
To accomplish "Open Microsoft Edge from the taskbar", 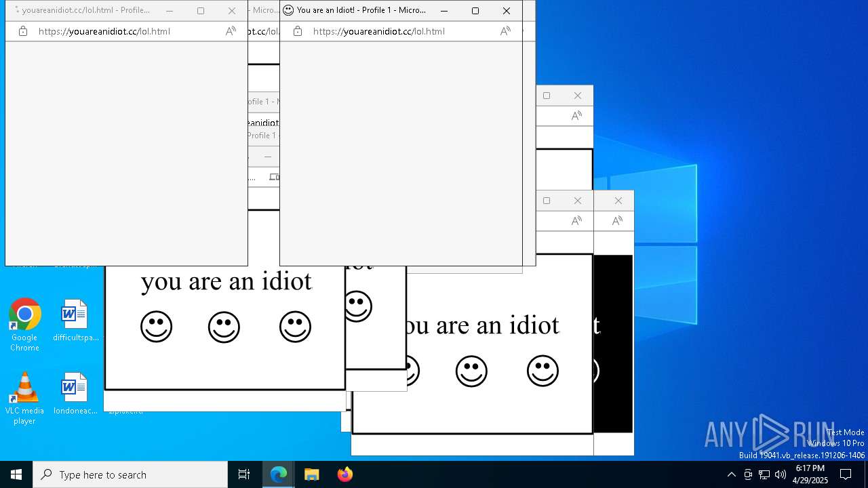I will (x=279, y=474).
